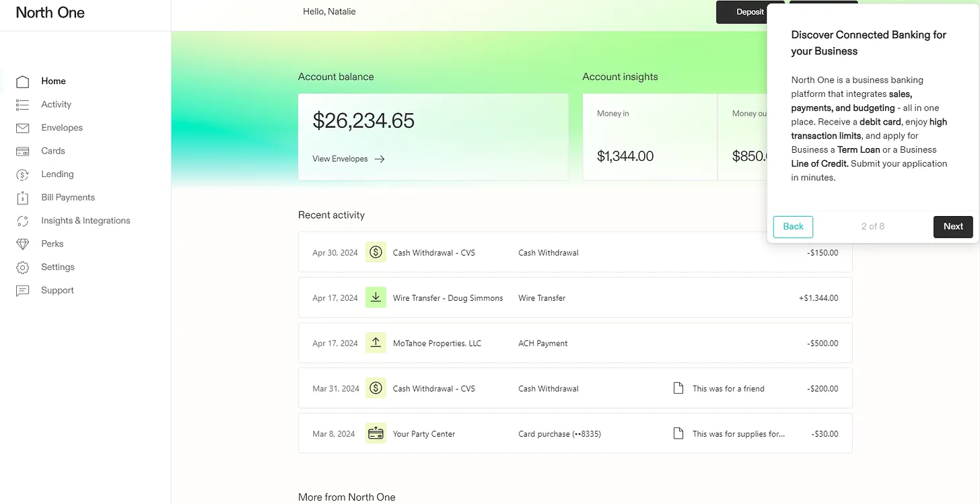The width and height of the screenshot is (980, 504).
Task: Click the wire transfer download arrow icon
Action: coord(376,297)
